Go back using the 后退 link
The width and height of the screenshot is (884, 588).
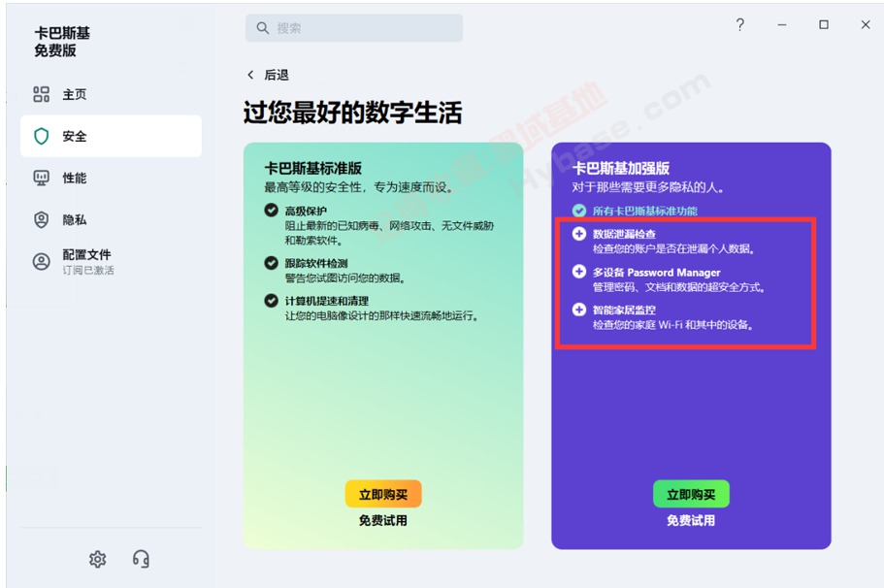[277, 75]
